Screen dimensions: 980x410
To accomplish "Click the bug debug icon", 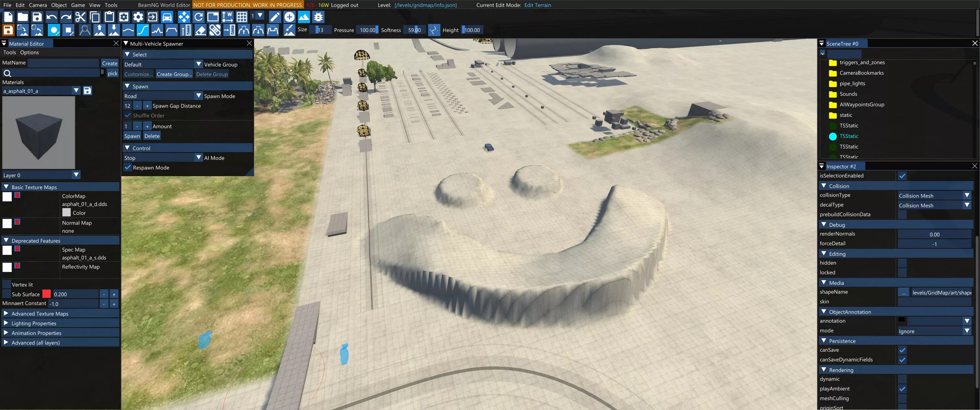I will 318,17.
